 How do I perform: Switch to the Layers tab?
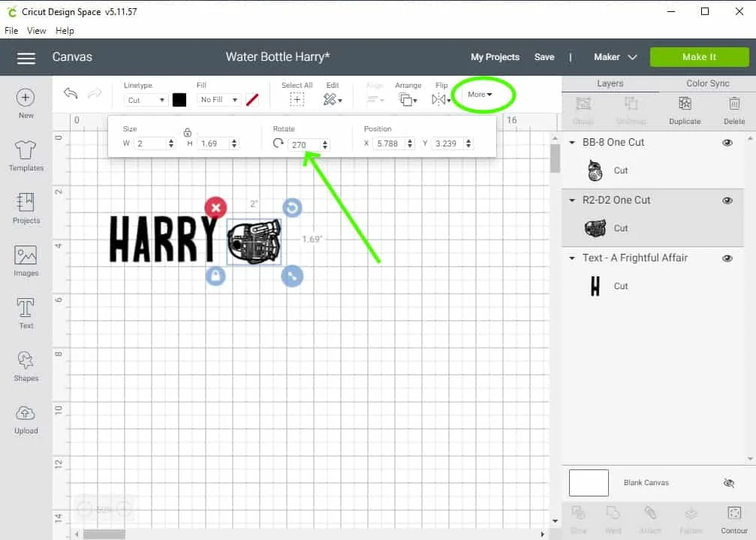click(x=610, y=83)
